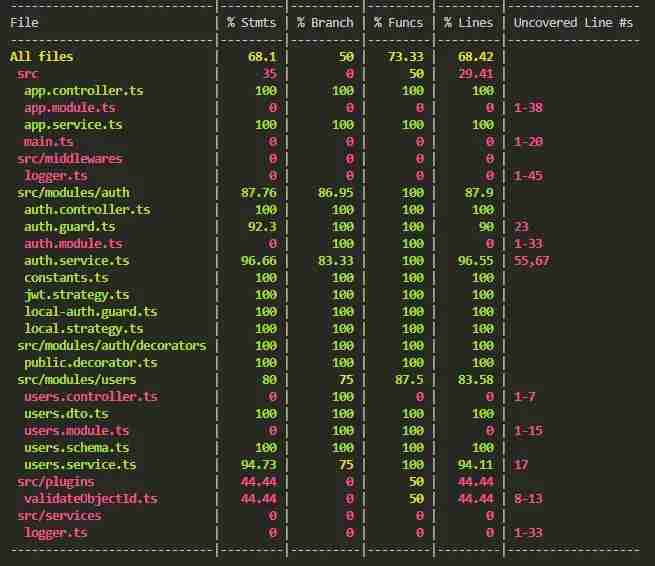This screenshot has height=566, width=655.
Task: Select public.decorator.ts file name
Action: 91,363
